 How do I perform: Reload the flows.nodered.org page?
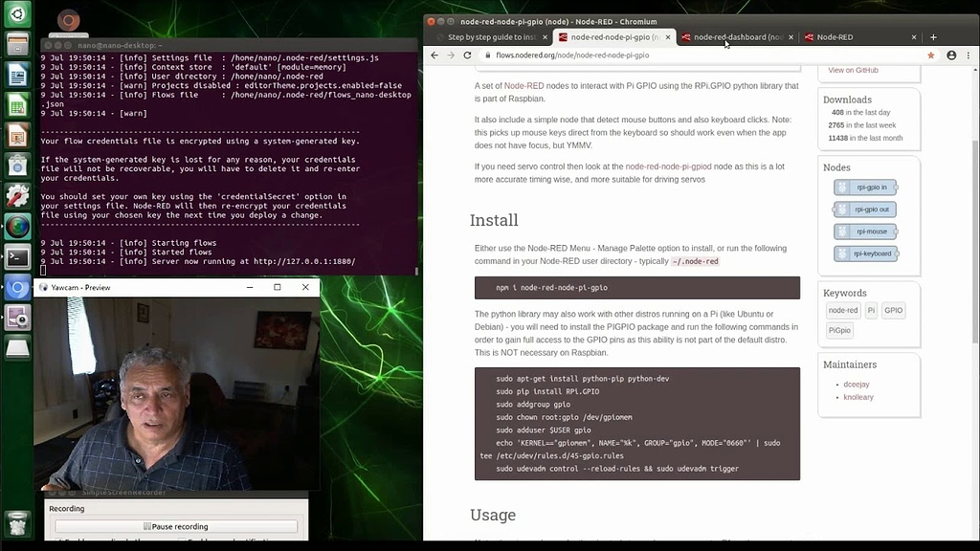tap(468, 55)
